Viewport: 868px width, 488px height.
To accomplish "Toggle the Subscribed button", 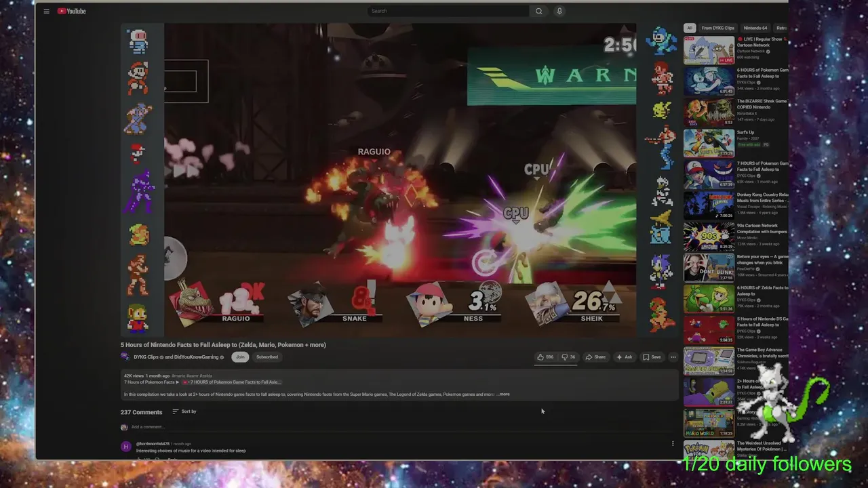I will [x=267, y=357].
